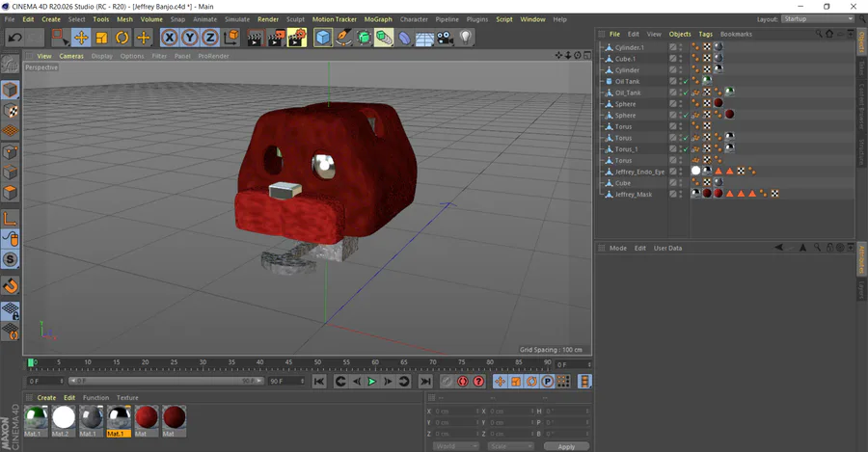Toggle Y axis lock

point(190,38)
